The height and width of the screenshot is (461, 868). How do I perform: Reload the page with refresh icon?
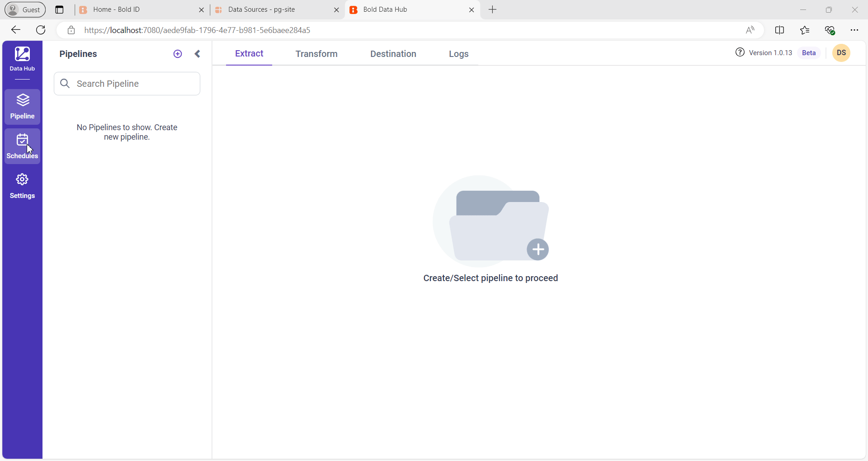tap(41, 30)
